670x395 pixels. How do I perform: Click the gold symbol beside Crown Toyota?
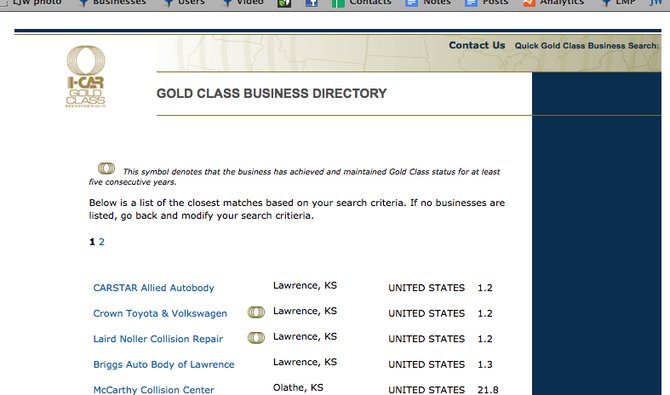[x=256, y=312]
